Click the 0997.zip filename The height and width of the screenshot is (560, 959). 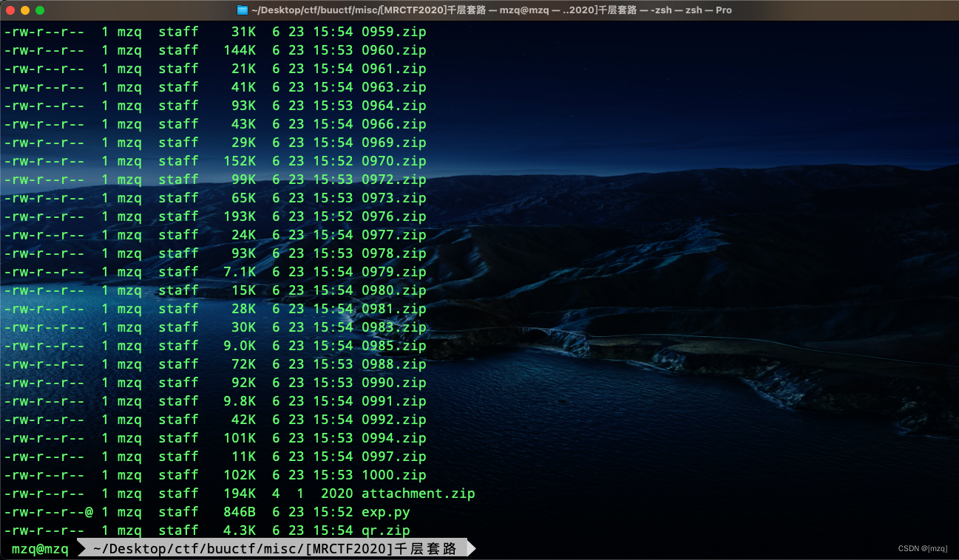[x=393, y=457]
